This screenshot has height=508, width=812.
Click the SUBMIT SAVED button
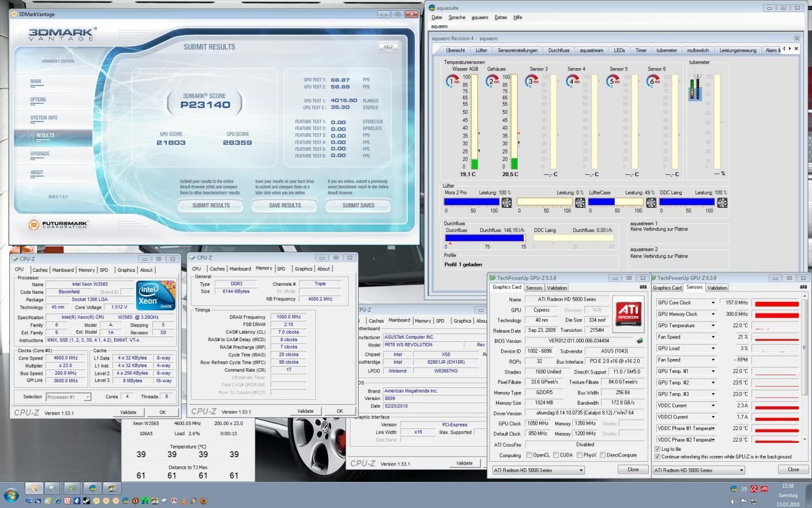358,206
